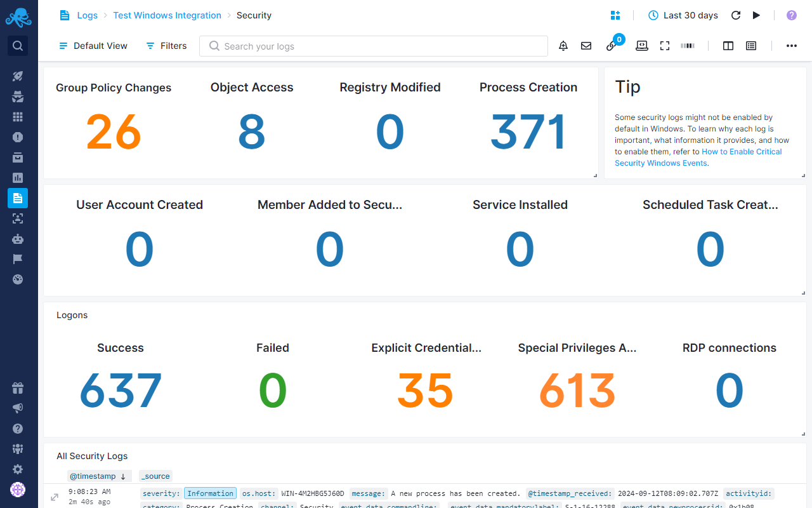Click the Member Added to Secu... value 0

(x=330, y=250)
